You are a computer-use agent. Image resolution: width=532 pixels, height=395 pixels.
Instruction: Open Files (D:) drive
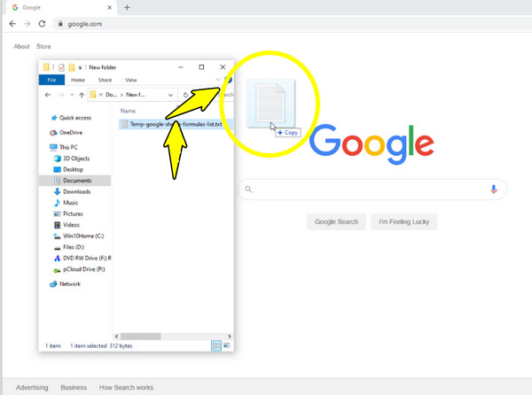tap(74, 247)
